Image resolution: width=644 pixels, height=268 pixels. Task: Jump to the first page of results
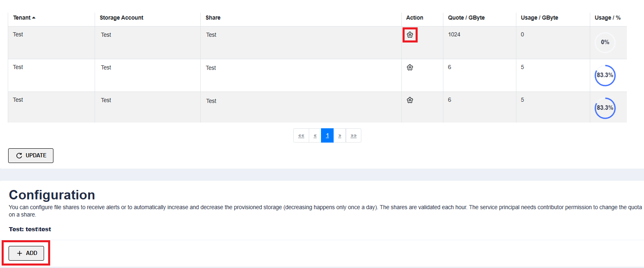[x=301, y=136]
